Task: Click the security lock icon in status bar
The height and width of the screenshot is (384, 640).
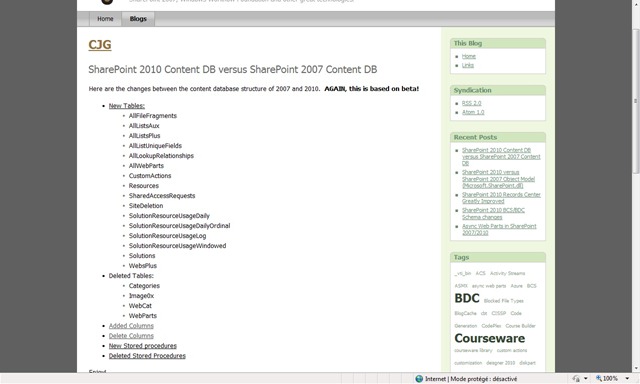Action: coord(576,379)
